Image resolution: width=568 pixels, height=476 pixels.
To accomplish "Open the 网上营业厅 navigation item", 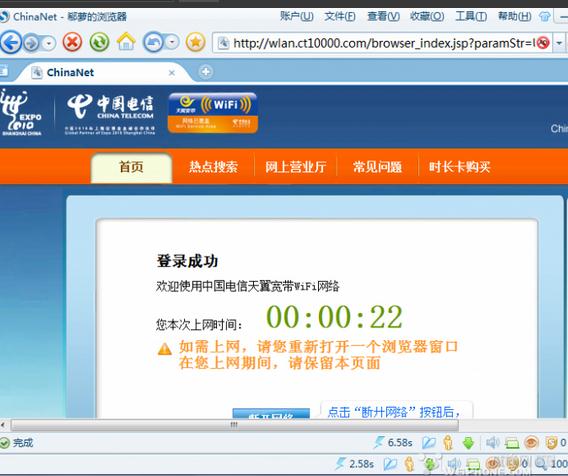I will 296,167.
